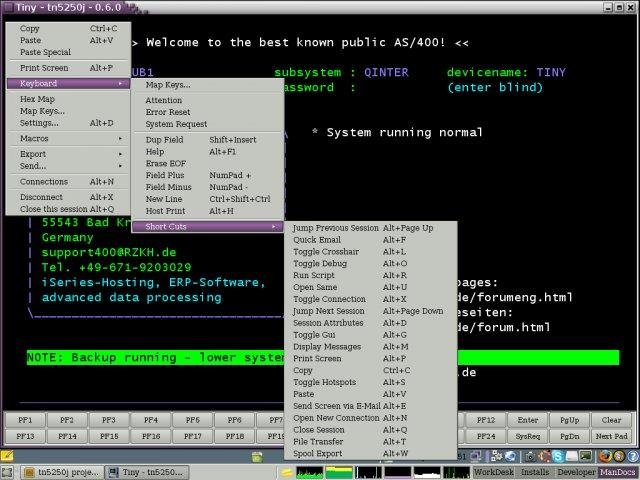Click the PgDn keypad button
This screenshot has width=640, height=480.
569,436
